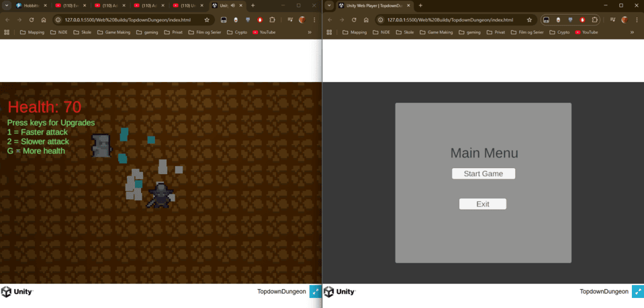Click the profile avatar in right window
Screen dimensions: 644x308
point(625,20)
